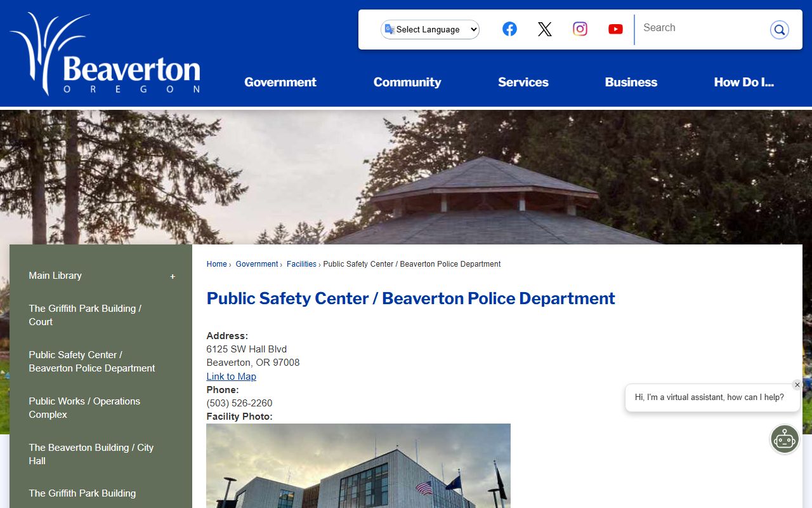812x508 pixels.
Task: Go to Home breadcrumb link
Action: (216, 264)
